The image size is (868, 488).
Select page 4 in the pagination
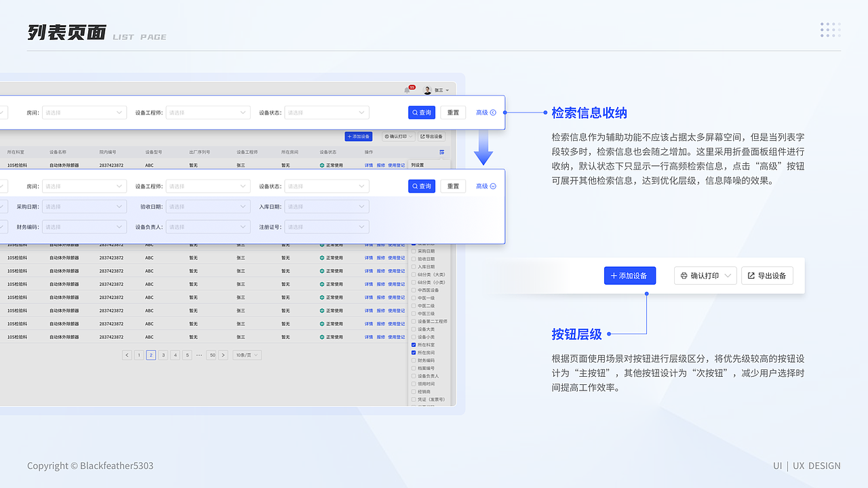pos(175,354)
